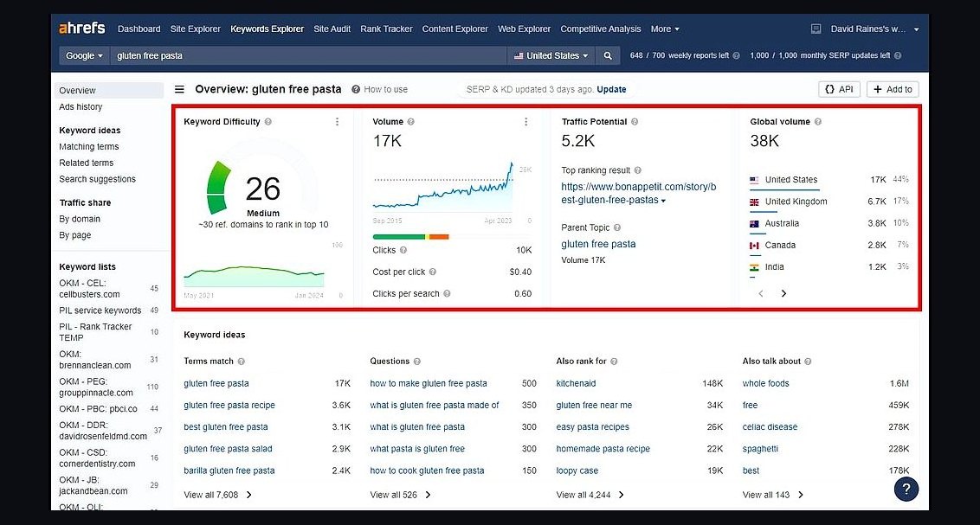Click View all 143 also talk about
980x525 pixels.
point(772,495)
